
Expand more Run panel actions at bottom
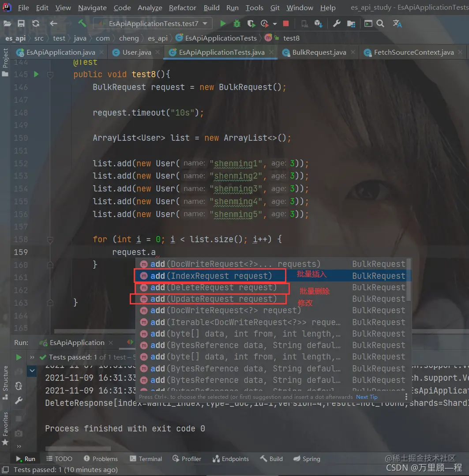point(19,446)
